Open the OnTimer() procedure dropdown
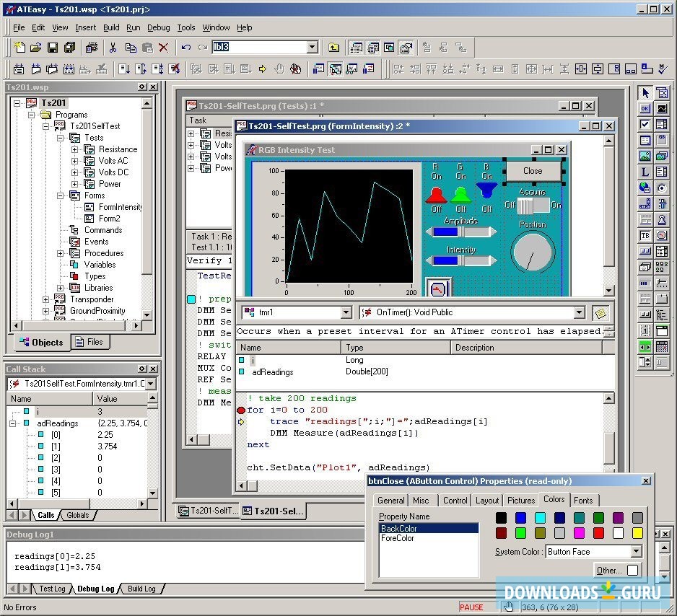 pyautogui.click(x=579, y=312)
